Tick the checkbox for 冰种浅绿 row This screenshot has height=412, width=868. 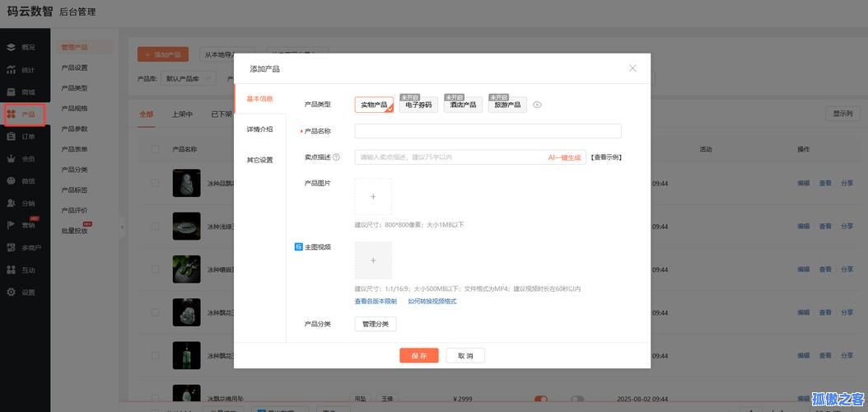click(x=155, y=226)
